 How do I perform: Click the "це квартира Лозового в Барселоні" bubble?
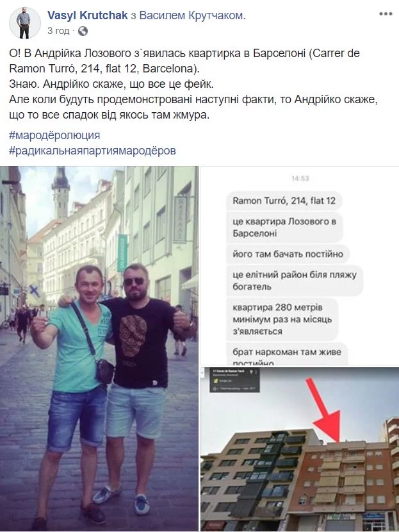284,228
